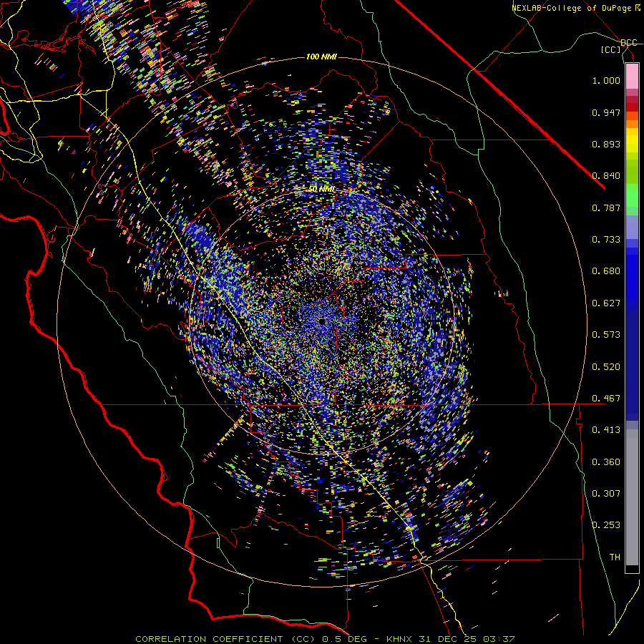Select the 0.680 scale value

(x=606, y=271)
